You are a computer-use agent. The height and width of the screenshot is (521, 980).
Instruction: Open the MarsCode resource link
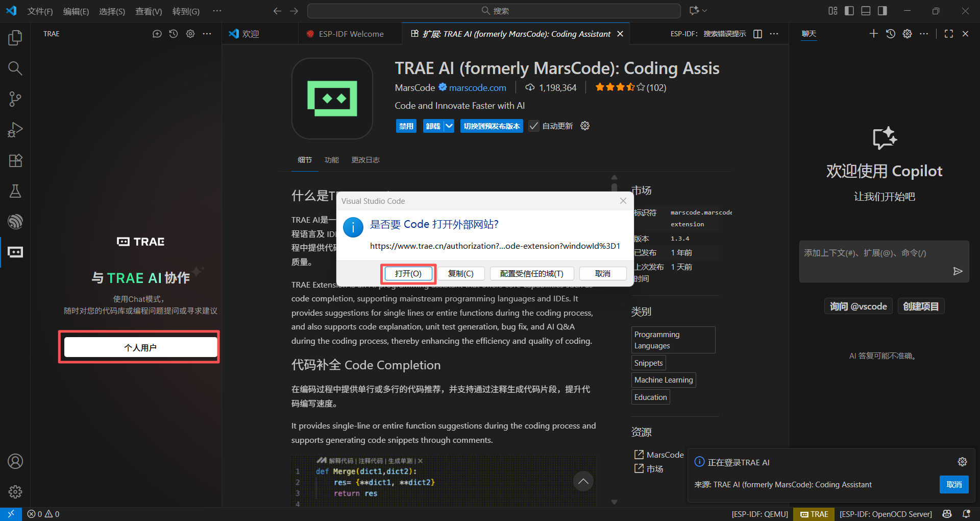coord(659,455)
